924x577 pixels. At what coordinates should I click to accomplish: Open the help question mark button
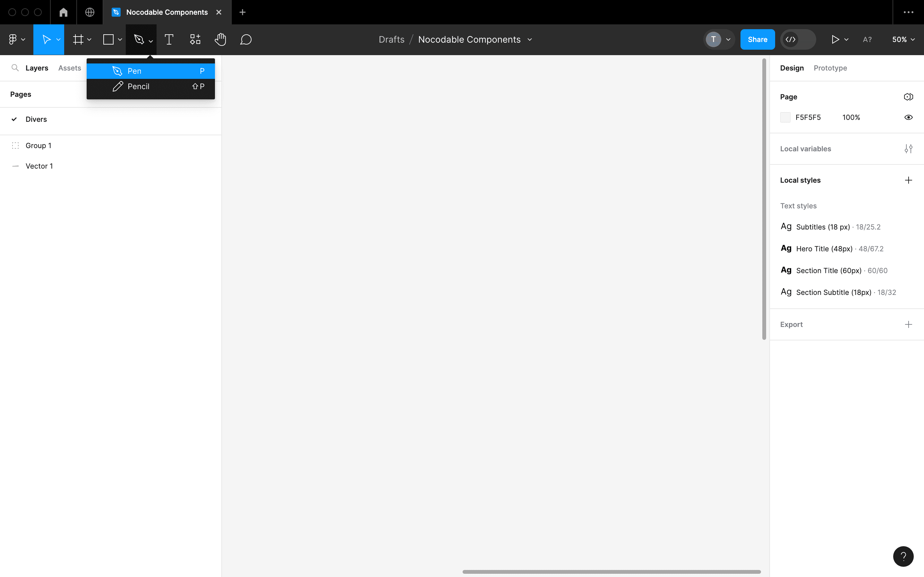click(903, 556)
